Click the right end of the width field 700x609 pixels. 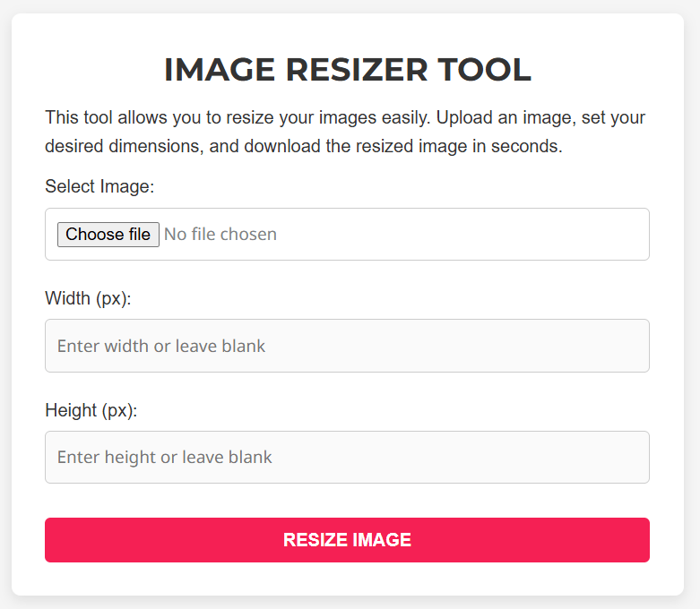click(627, 346)
